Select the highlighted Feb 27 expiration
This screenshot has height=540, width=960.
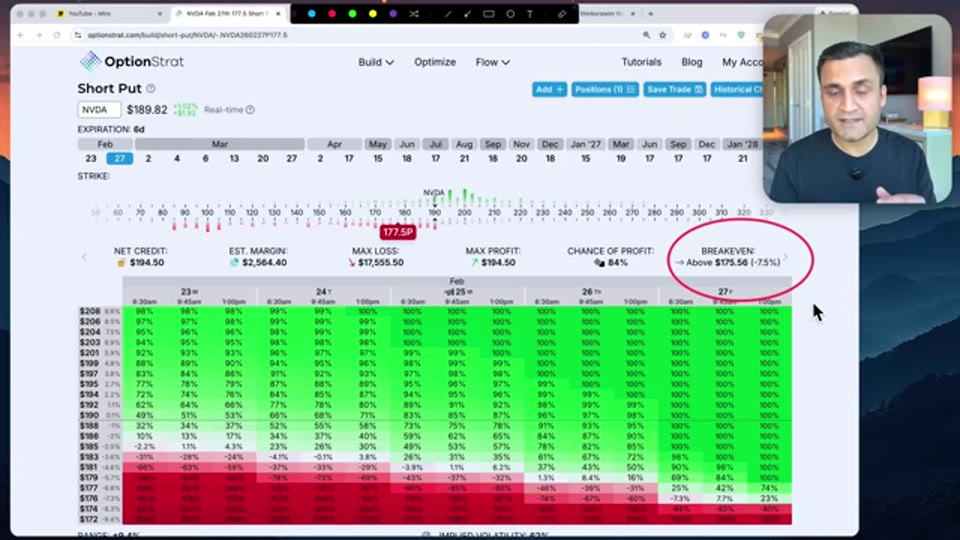coord(119,159)
